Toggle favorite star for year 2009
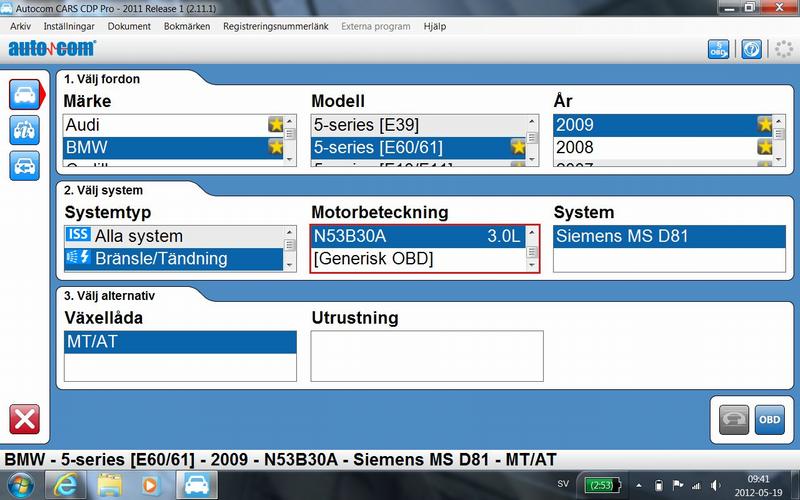Image resolution: width=800 pixels, height=500 pixels. (765, 125)
